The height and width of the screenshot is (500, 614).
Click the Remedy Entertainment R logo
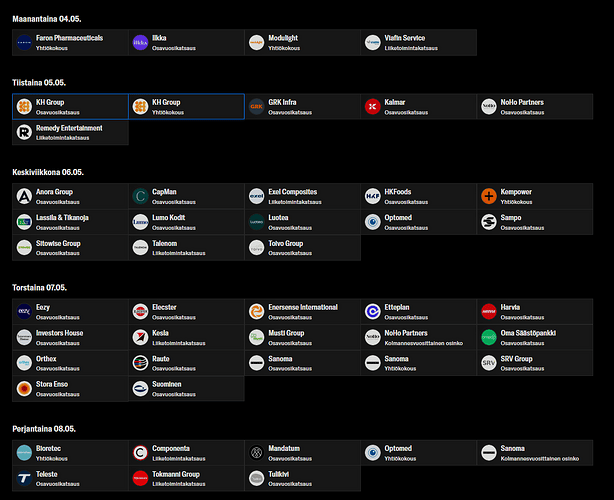(24, 132)
